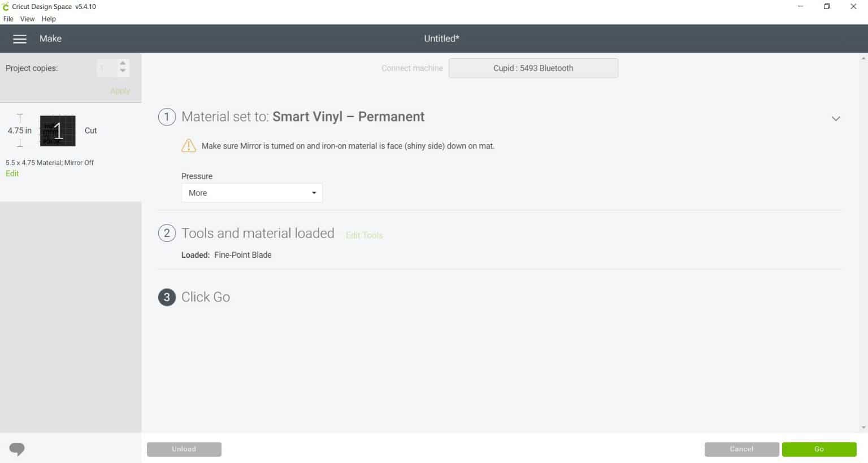Viewport: 868px width, 463px height.
Task: Decrease project copies with down arrow
Action: pos(123,71)
